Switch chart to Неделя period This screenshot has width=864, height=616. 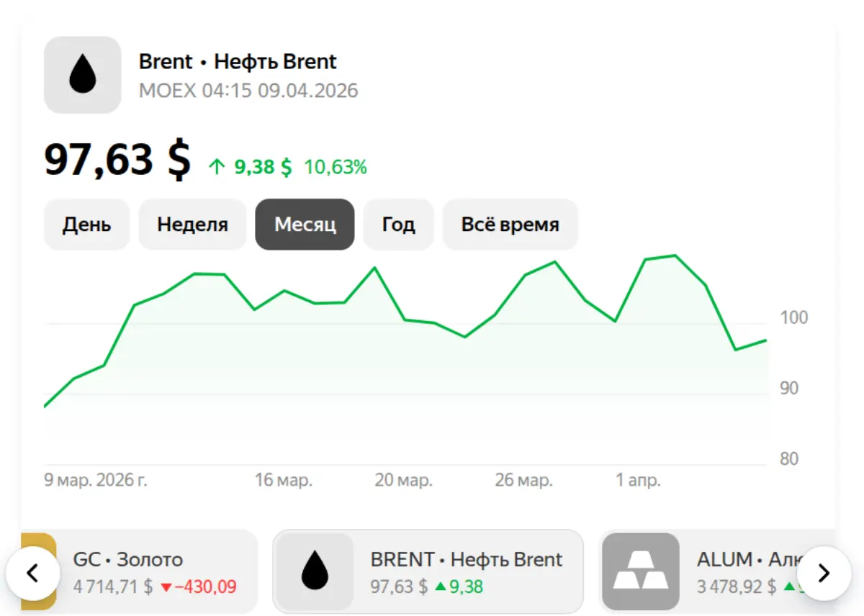pyautogui.click(x=193, y=225)
